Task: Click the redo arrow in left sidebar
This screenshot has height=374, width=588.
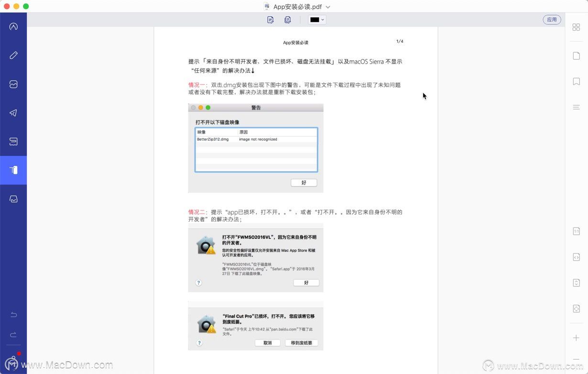Action: point(13,334)
